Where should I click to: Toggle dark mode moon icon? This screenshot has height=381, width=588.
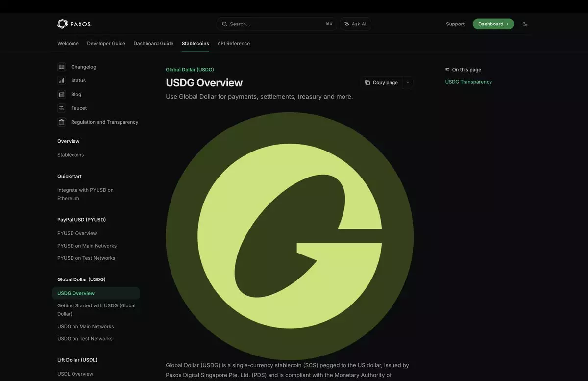(525, 24)
